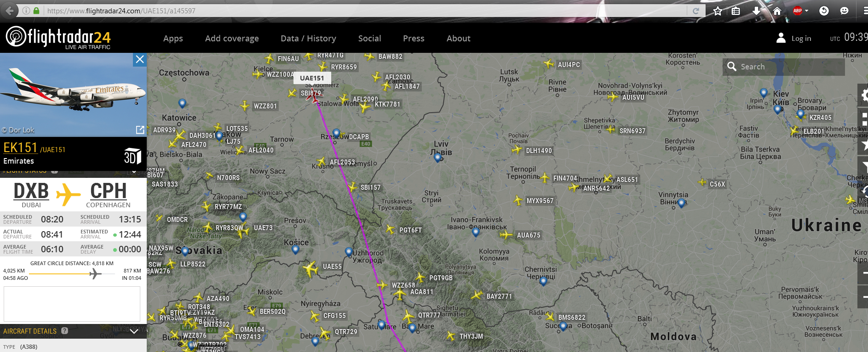The image size is (868, 352).
Task: Bookmark page with the star icon
Action: click(718, 11)
